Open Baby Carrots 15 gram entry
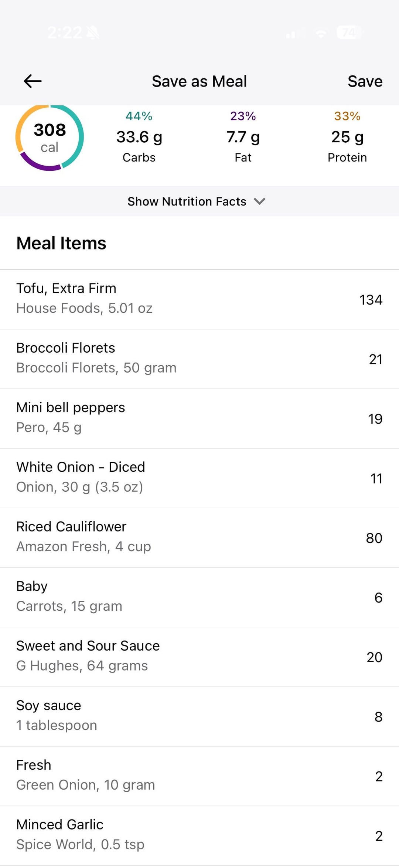 coord(199,597)
